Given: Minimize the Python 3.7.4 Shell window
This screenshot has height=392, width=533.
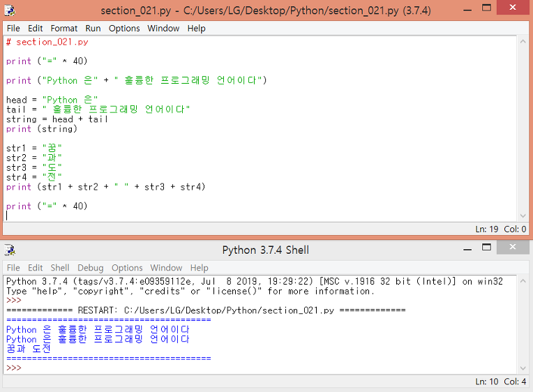Looking at the screenshot, I should [x=467, y=249].
